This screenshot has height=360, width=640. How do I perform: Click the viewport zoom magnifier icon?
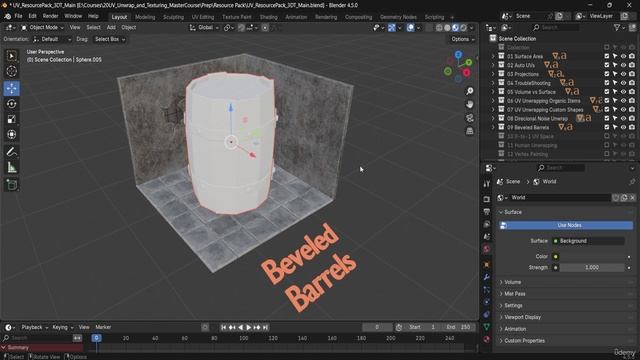coord(470,91)
